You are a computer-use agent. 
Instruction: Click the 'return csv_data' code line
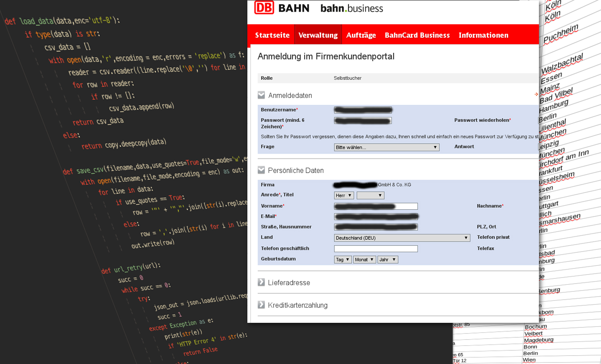pyautogui.click(x=98, y=122)
